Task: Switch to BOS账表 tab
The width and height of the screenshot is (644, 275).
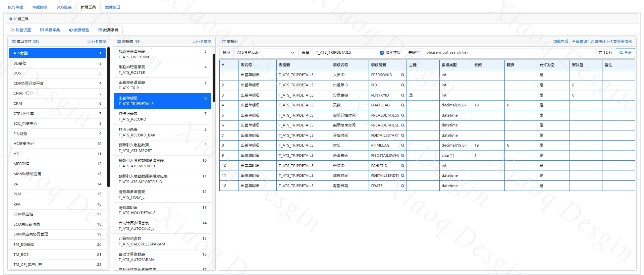Action: tap(64, 7)
